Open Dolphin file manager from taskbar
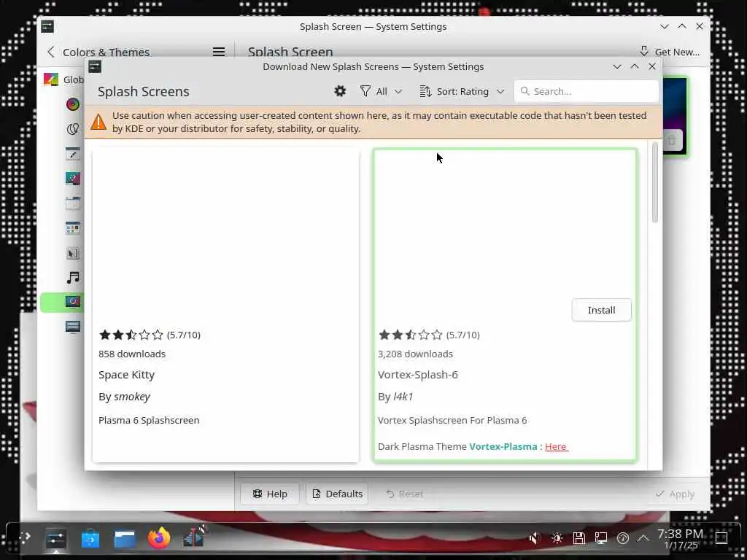Viewport: 747px width, 560px height. coord(125,539)
